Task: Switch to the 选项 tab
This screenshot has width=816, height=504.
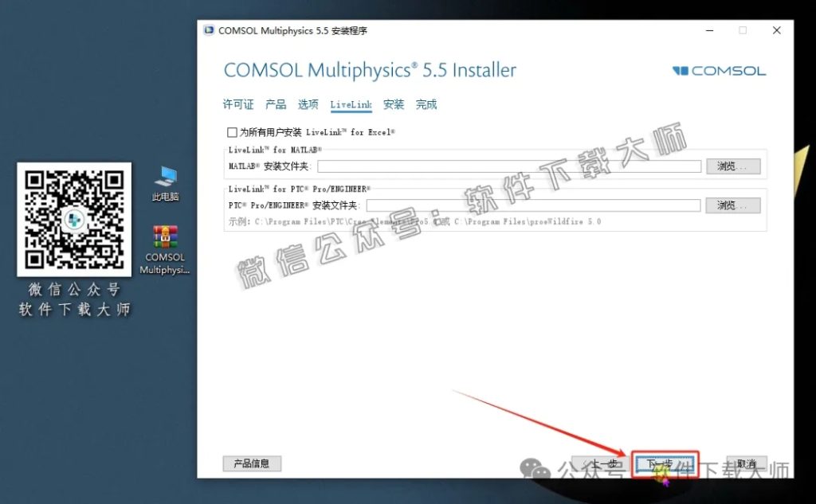Action: pos(308,104)
